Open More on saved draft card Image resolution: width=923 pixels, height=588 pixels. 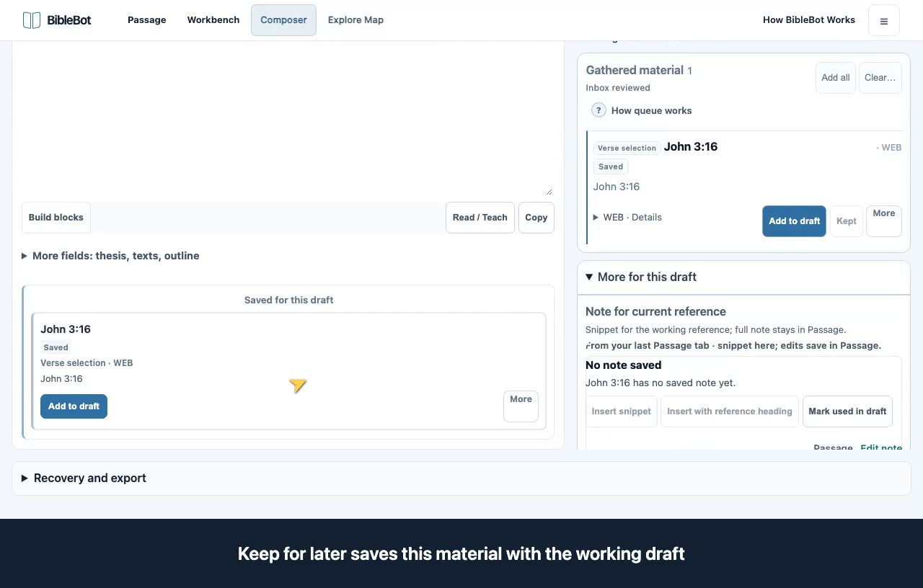tap(521, 406)
